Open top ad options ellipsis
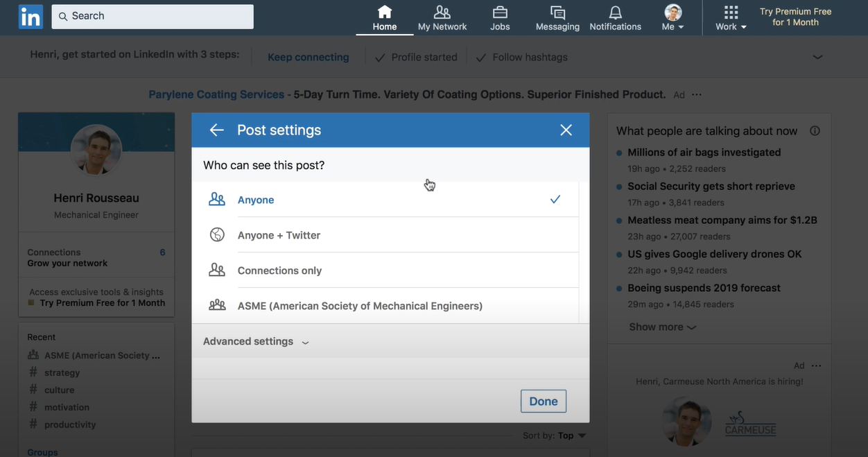The width and height of the screenshot is (868, 457). (696, 94)
